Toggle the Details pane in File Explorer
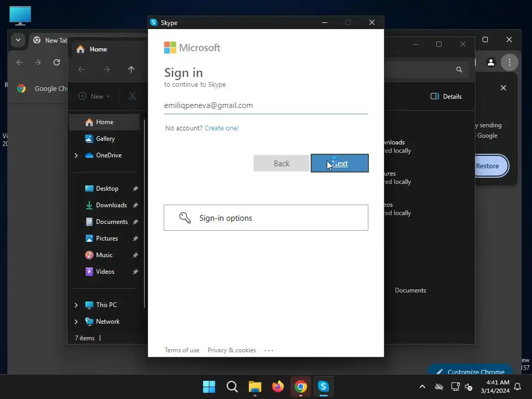This screenshot has width=532, height=399. tap(446, 96)
